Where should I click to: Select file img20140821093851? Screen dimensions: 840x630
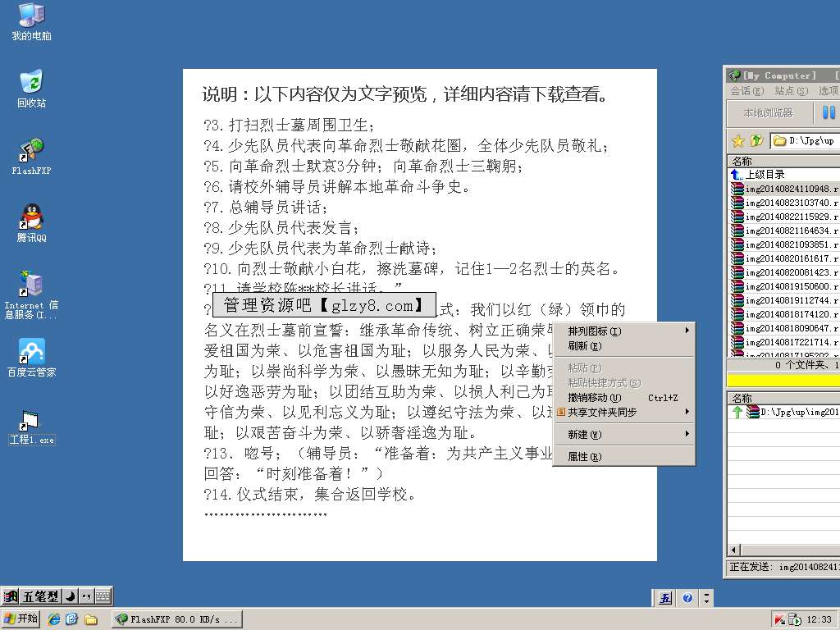(x=785, y=244)
